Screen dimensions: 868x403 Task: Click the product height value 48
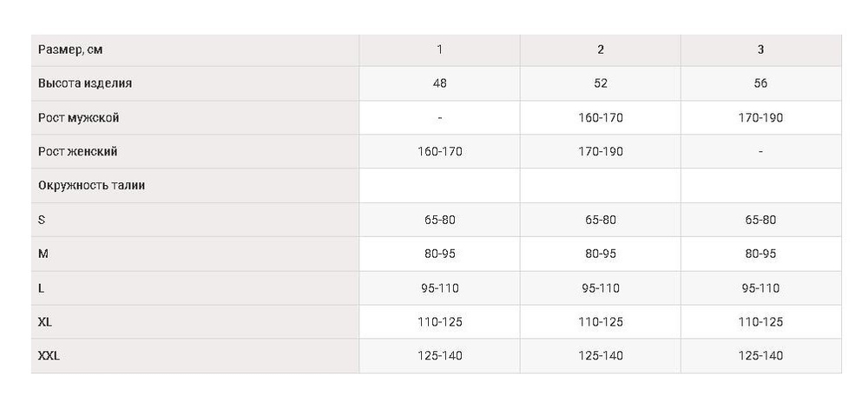coord(439,83)
